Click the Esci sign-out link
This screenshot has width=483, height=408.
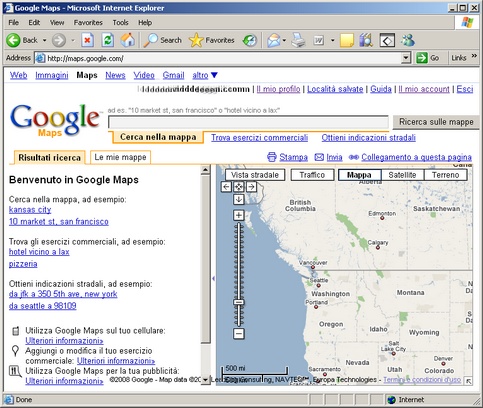pos(465,89)
